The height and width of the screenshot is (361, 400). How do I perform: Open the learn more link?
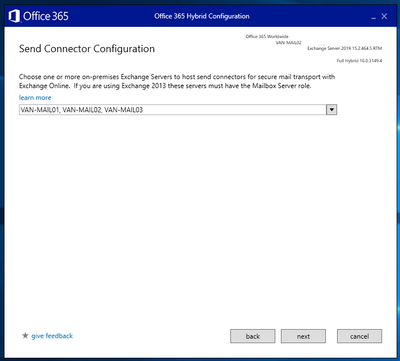(35, 98)
